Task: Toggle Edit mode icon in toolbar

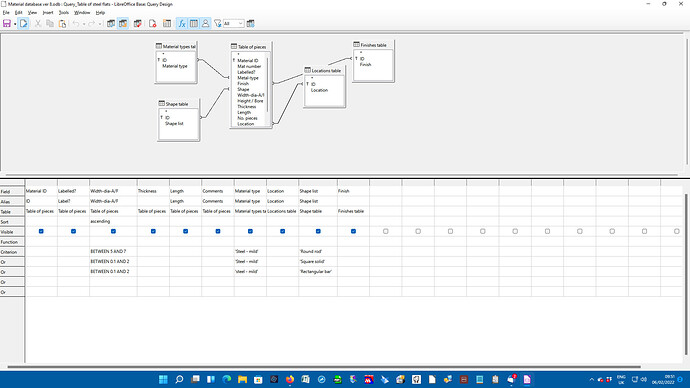Action: click(x=23, y=23)
